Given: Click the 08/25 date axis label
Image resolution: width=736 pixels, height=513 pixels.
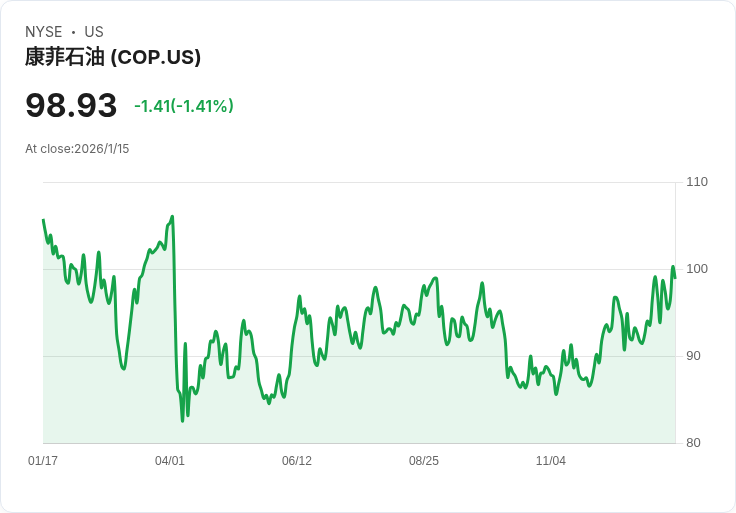Looking at the screenshot, I should [x=424, y=461].
